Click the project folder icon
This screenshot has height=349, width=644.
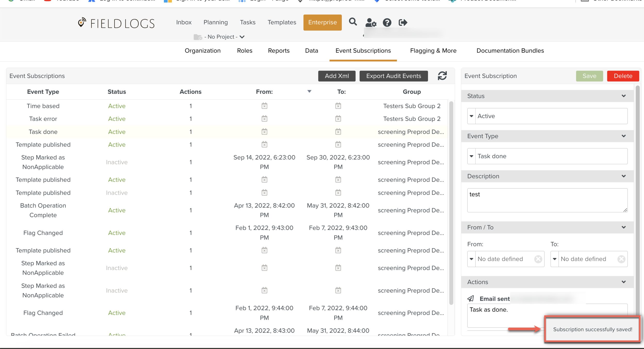tap(198, 37)
